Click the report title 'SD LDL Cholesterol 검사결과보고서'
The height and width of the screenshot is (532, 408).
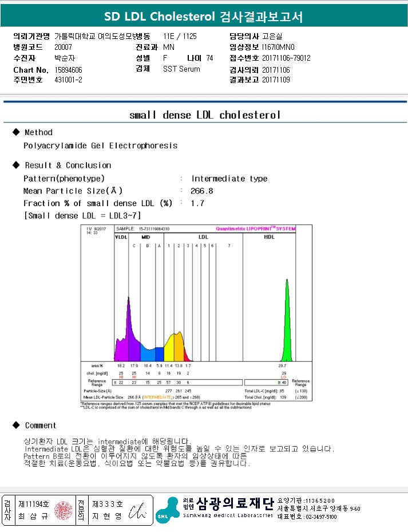point(204,17)
